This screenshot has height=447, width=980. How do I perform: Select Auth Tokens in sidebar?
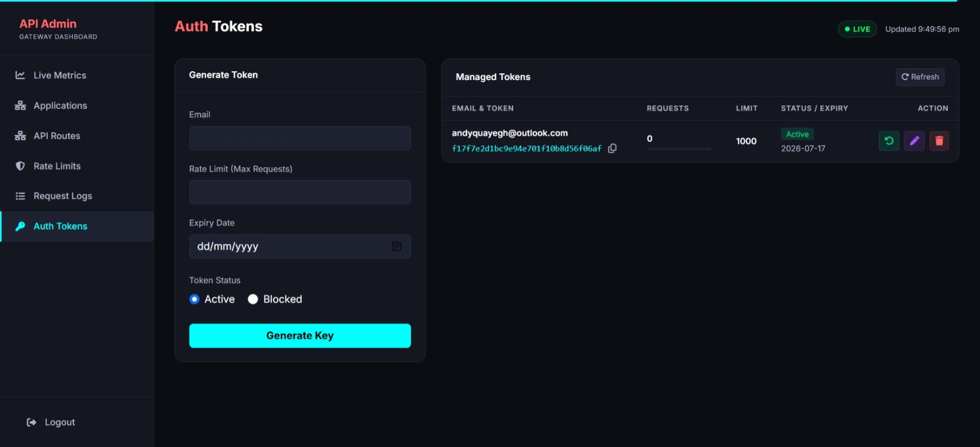pos(77,227)
